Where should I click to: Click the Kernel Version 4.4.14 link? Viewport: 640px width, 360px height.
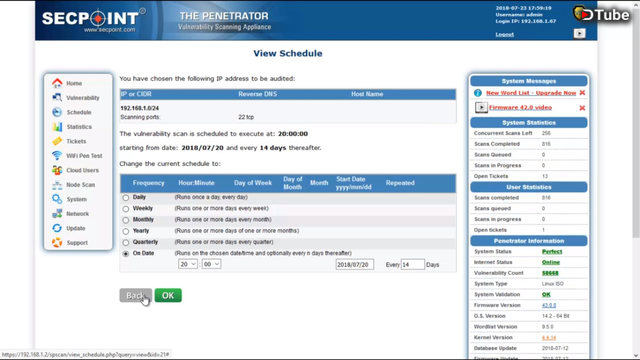click(549, 338)
